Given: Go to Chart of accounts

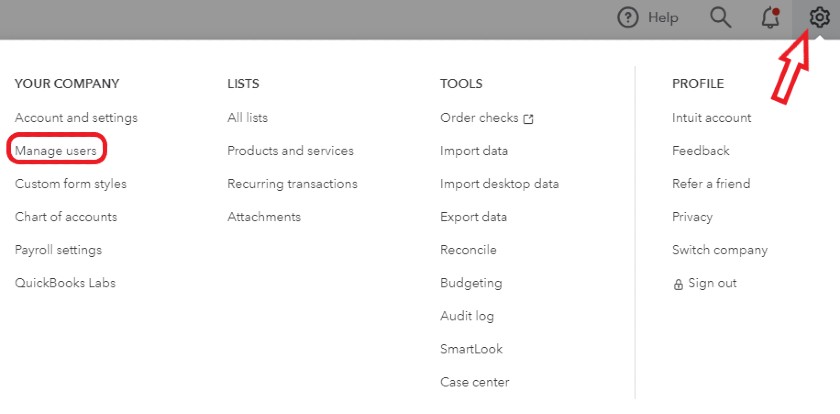Looking at the screenshot, I should 66,217.
